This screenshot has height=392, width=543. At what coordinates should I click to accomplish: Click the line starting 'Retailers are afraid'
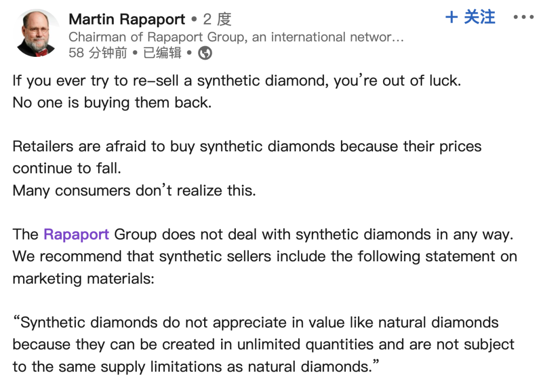[x=247, y=147]
